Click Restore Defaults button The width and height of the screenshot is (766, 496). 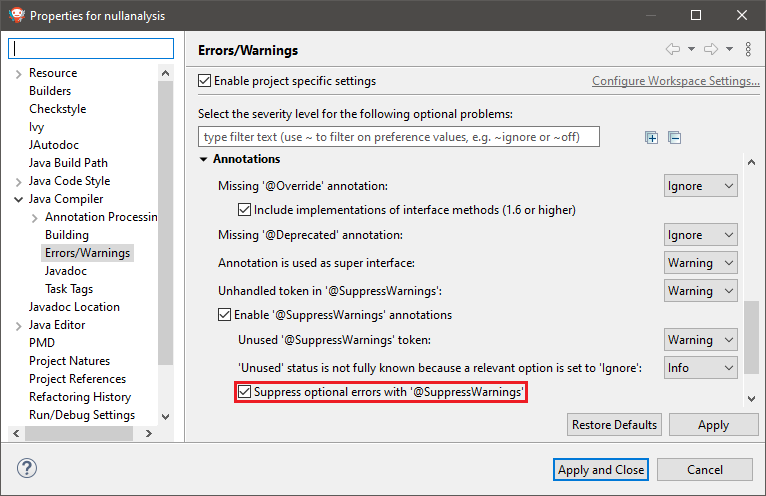(614, 425)
